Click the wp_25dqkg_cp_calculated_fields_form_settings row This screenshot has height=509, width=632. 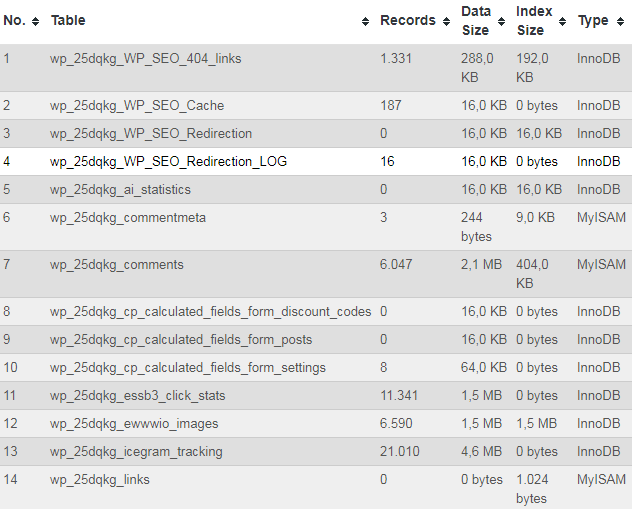[188, 367]
